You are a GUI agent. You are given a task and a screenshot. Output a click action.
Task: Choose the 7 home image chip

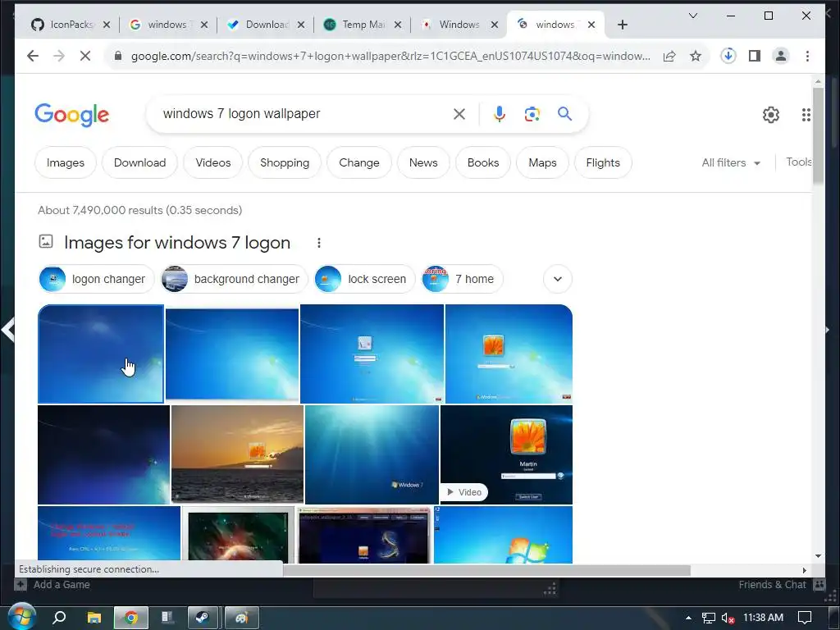click(x=463, y=279)
